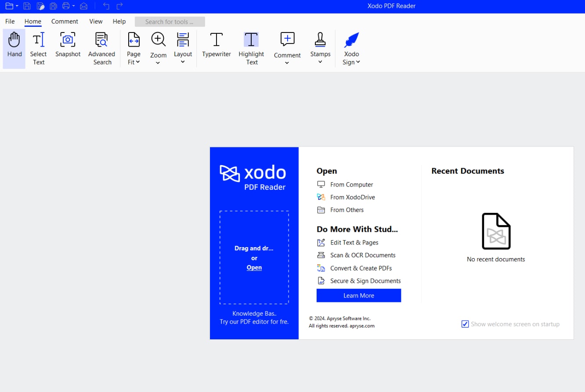Click the Learn More button
The height and width of the screenshot is (392, 585).
[358, 295]
